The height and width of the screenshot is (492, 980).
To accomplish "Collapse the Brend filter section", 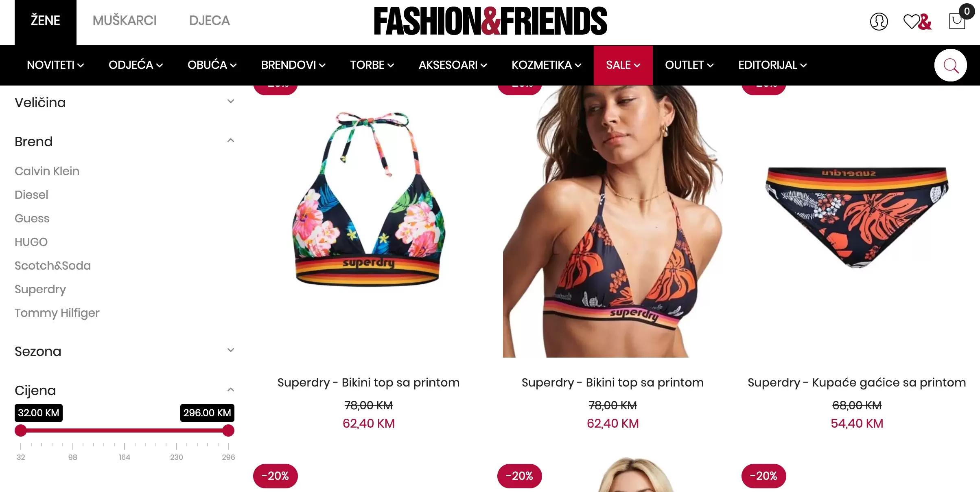I will [125, 141].
